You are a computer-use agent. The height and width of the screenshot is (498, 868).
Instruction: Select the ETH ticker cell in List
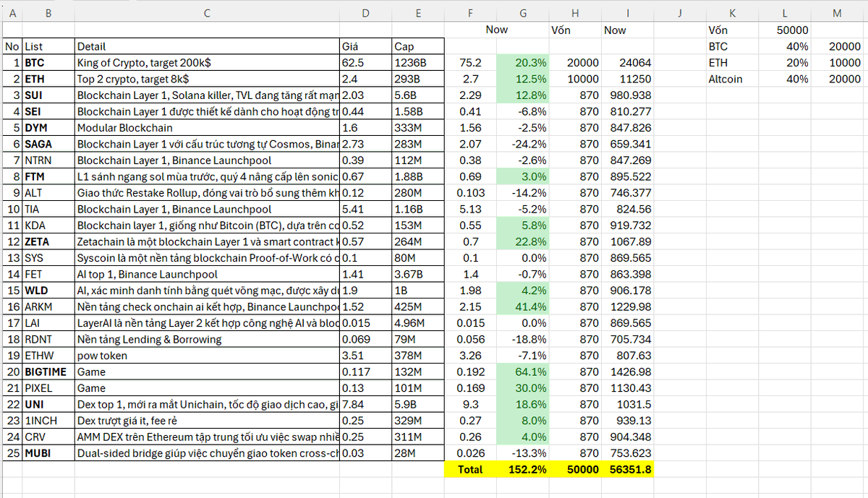click(48, 79)
